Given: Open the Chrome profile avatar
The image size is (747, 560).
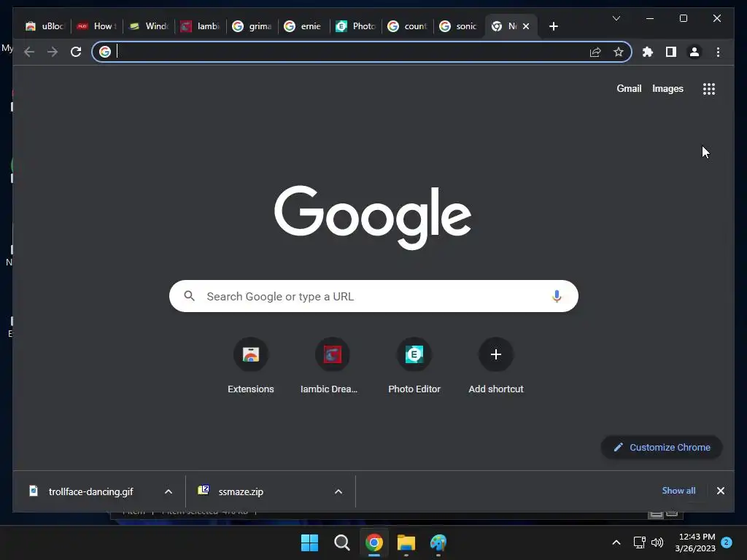Looking at the screenshot, I should click(x=694, y=52).
